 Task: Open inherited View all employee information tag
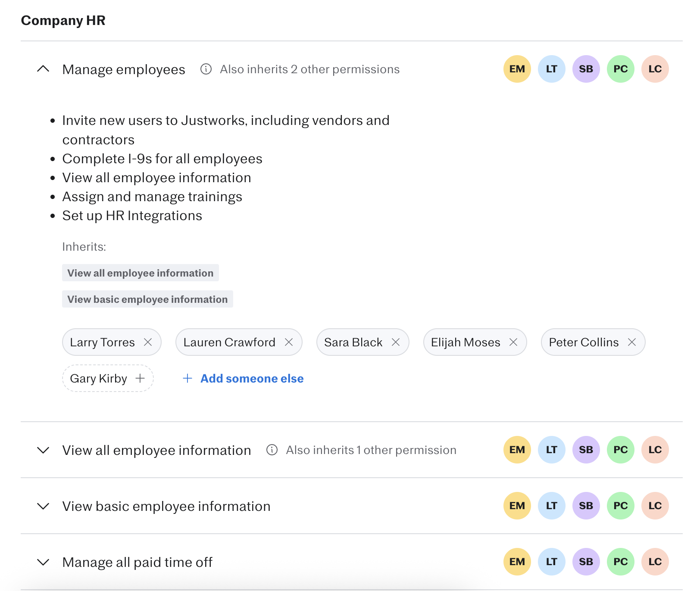click(141, 273)
